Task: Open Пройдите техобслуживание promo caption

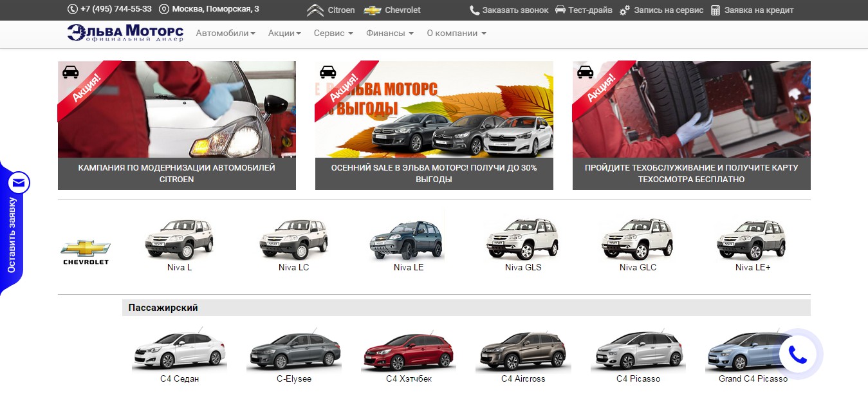Action: coord(692,174)
